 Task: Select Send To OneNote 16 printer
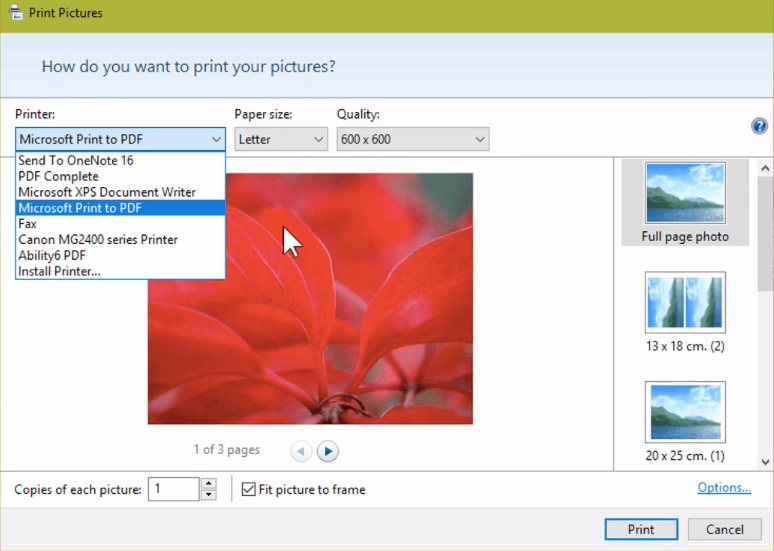[76, 160]
